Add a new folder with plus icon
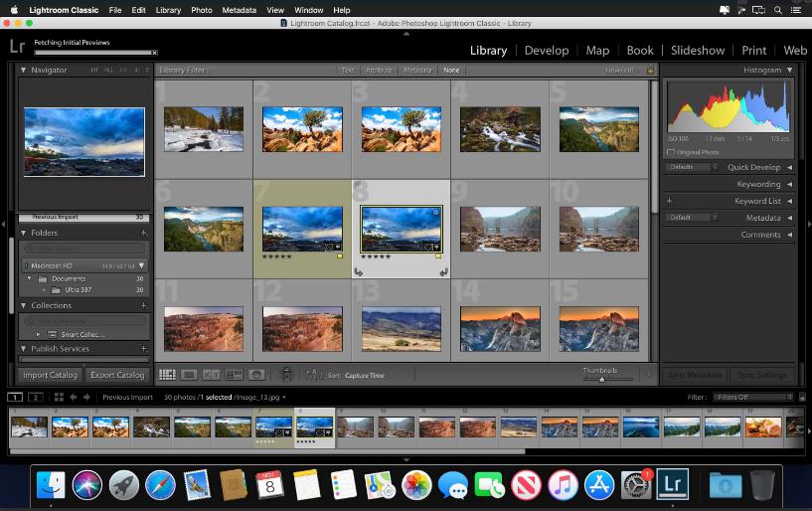 pos(143,234)
